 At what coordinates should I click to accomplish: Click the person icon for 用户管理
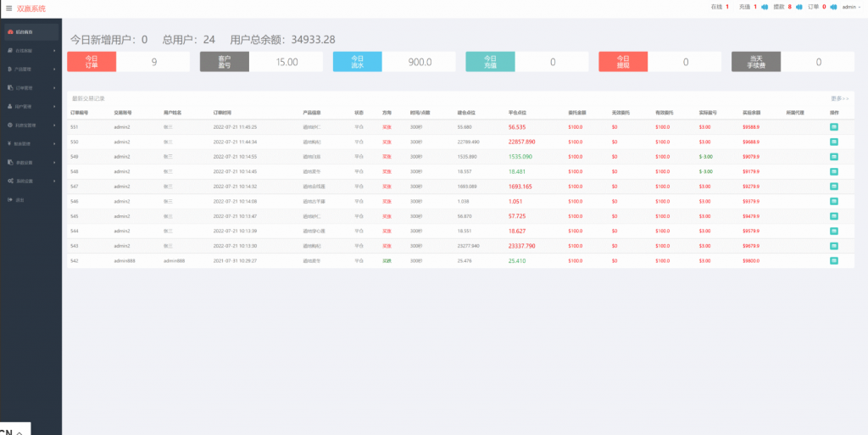tap(9, 106)
